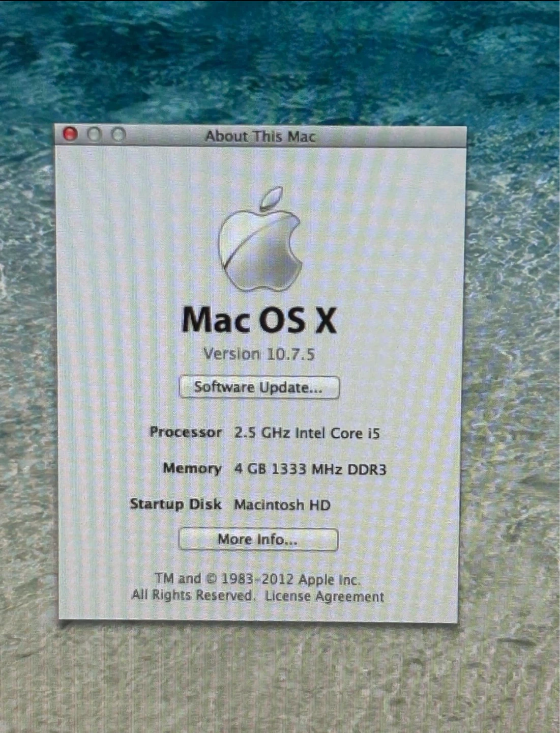Click the Processor label
The height and width of the screenshot is (733, 560).
[186, 432]
